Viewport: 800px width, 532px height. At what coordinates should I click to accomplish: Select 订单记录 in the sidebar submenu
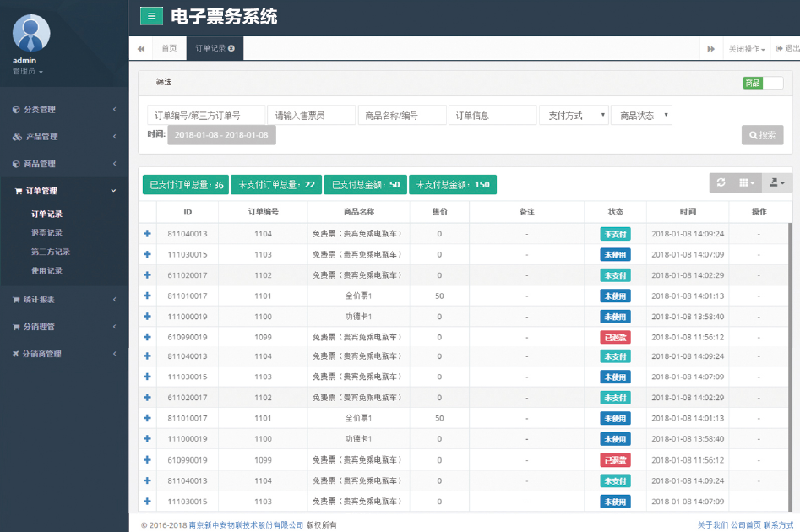coord(47,214)
